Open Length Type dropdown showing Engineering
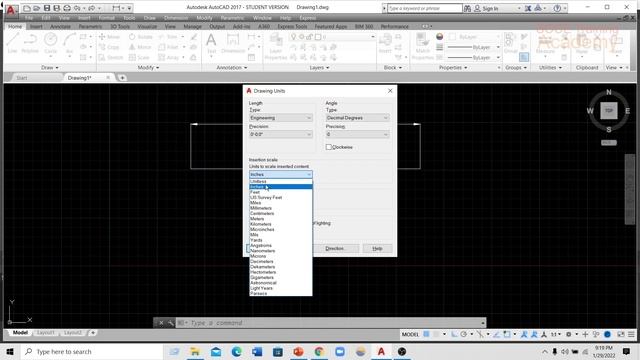The image size is (640, 360). tap(281, 118)
